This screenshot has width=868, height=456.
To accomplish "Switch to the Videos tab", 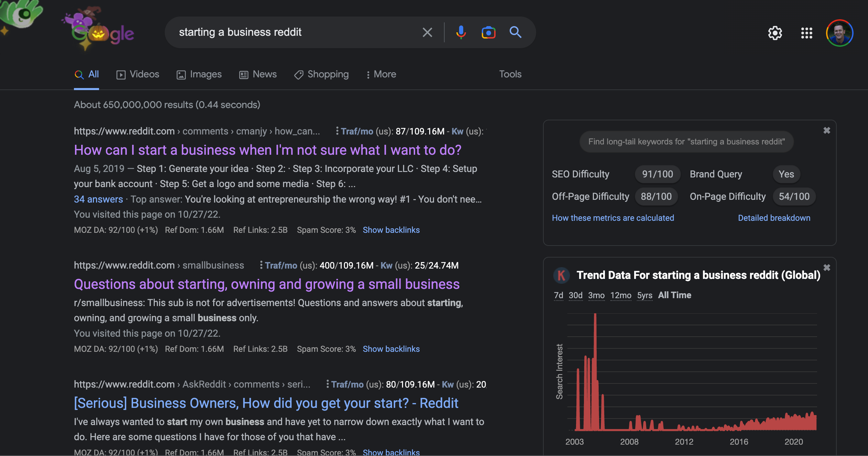I will [138, 74].
